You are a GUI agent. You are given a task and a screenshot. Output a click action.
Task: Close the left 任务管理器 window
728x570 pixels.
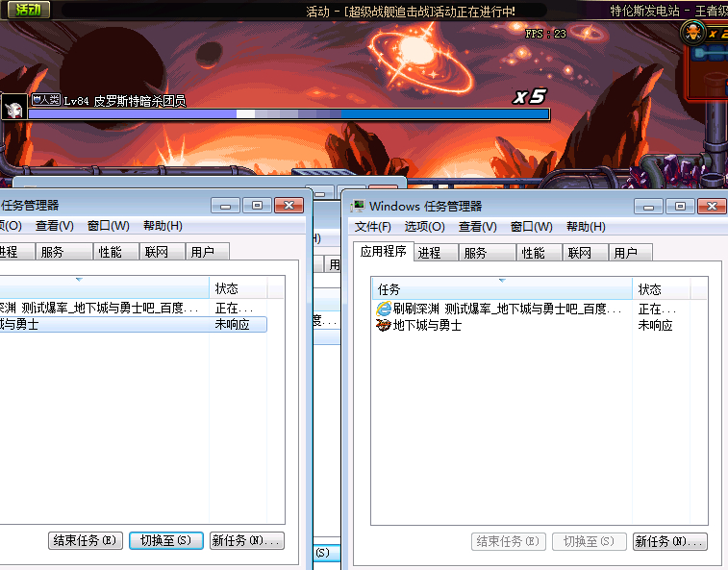[289, 205]
